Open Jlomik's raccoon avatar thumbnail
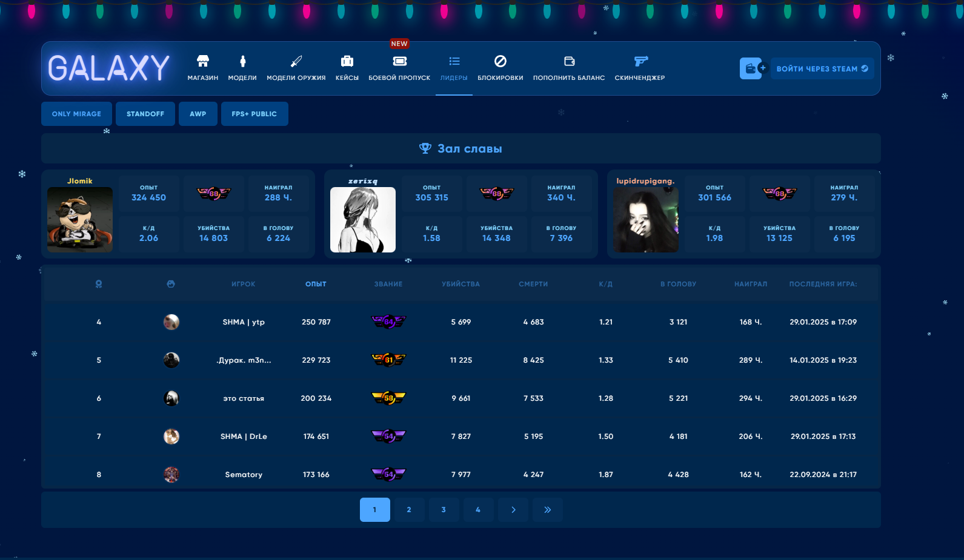Screen dimensions: 964x560 (x=80, y=219)
